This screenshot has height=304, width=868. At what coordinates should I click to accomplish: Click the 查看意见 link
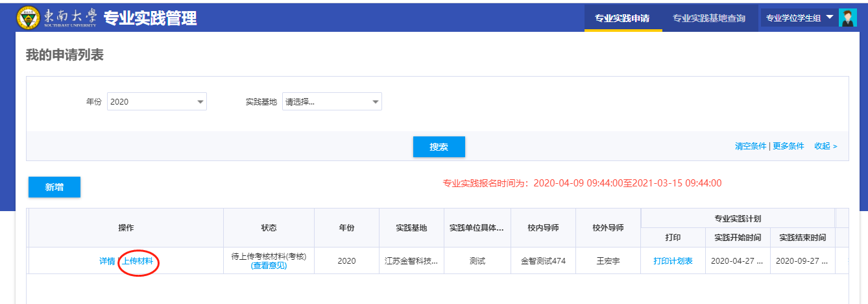point(269,266)
